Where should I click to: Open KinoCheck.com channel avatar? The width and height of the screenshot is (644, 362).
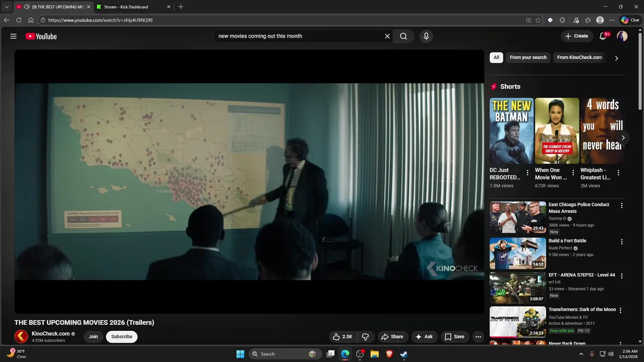[x=21, y=336]
